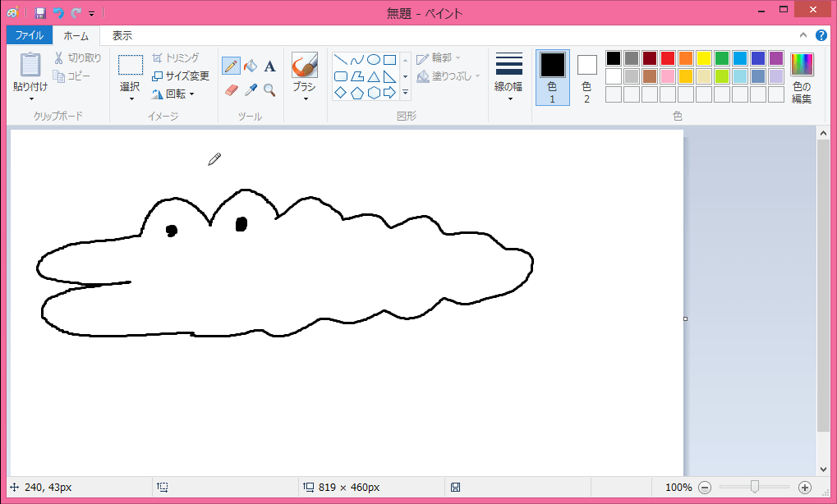Screen dimensions: 837x504
Task: Select the Fill with color bucket tool
Action: [x=251, y=66]
